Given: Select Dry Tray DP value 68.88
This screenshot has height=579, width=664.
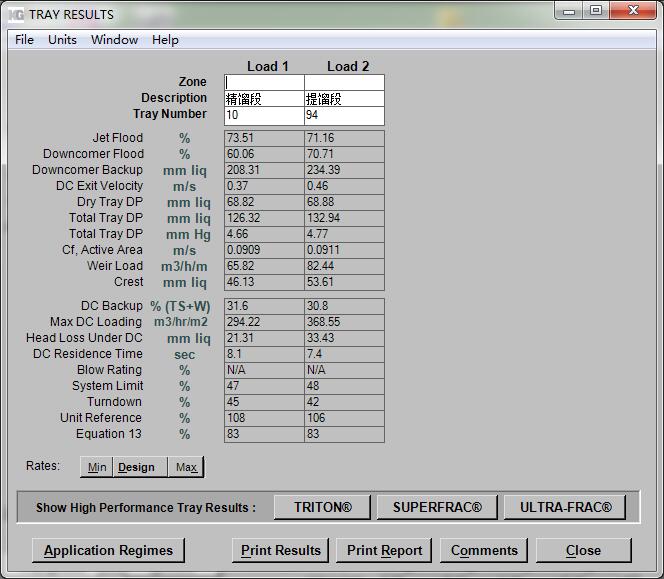Looking at the screenshot, I should click(344, 202).
